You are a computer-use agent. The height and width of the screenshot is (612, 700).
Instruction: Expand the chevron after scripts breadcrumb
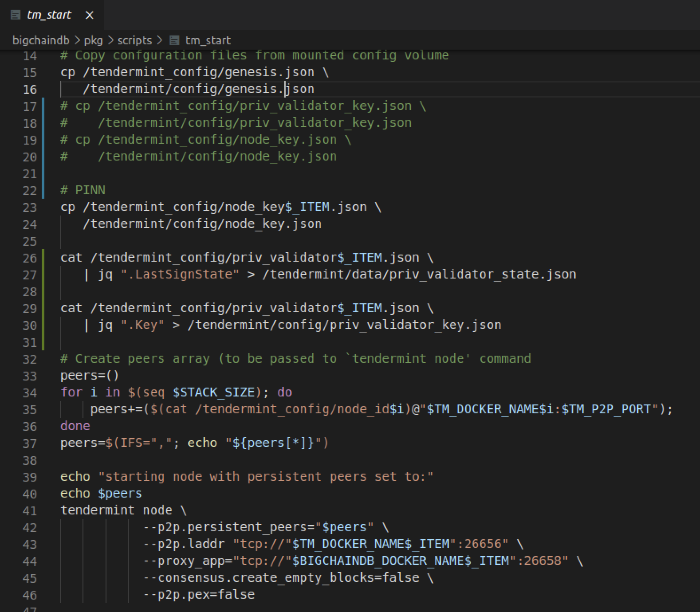tap(159, 40)
